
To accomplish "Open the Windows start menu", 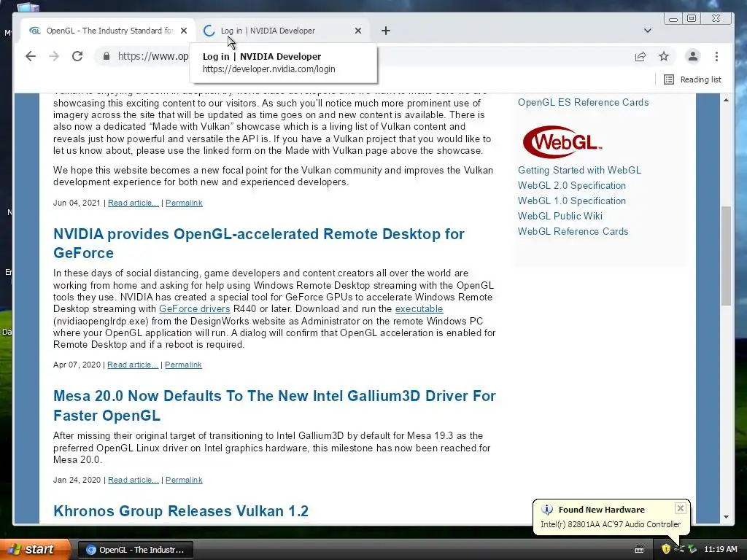I will coord(35,550).
